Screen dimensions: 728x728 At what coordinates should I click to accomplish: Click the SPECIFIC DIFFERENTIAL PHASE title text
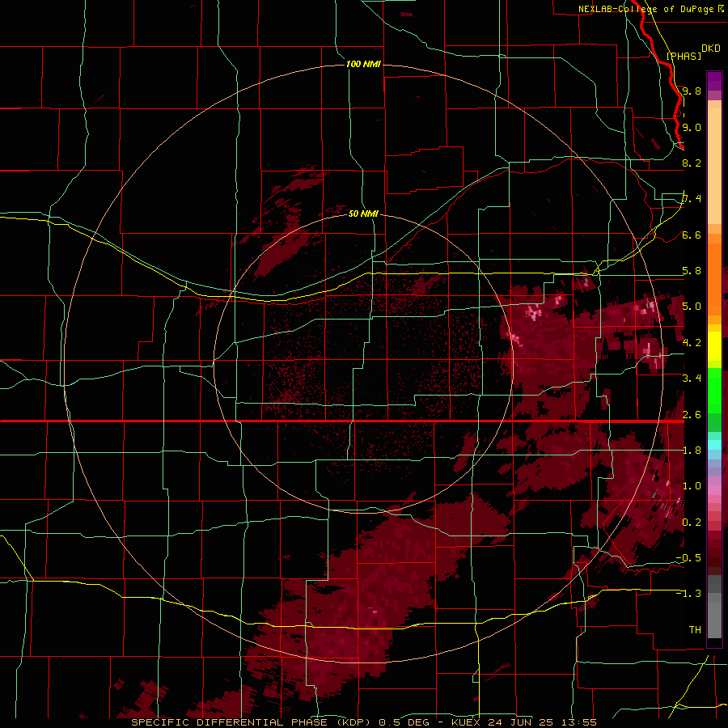point(230,722)
